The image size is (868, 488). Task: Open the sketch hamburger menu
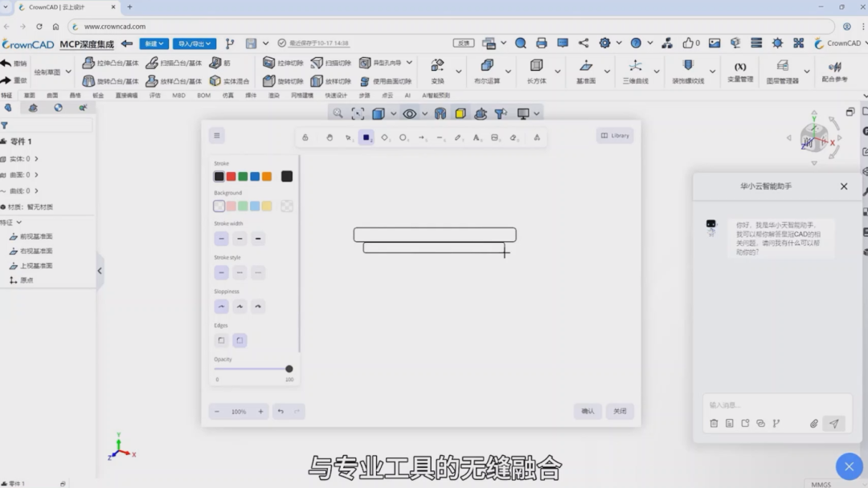point(217,136)
